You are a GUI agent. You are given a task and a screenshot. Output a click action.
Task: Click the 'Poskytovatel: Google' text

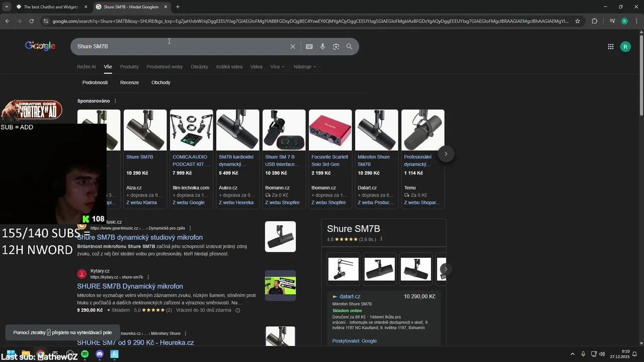(354, 341)
